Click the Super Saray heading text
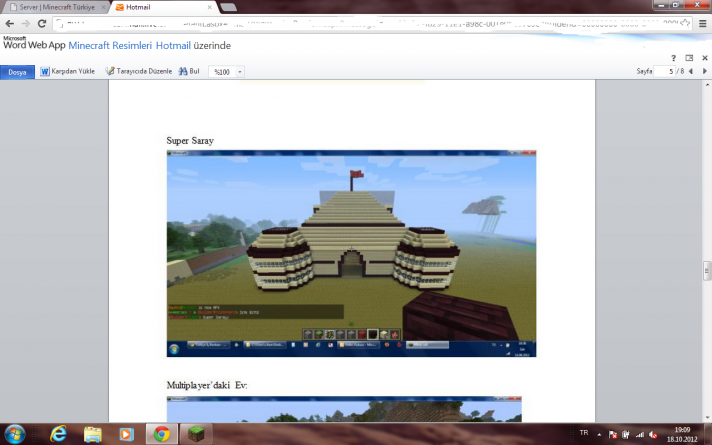Screen dimensions: 712x445 coord(190,141)
